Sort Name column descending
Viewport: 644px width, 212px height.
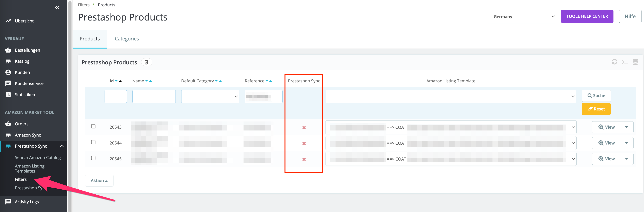point(147,81)
